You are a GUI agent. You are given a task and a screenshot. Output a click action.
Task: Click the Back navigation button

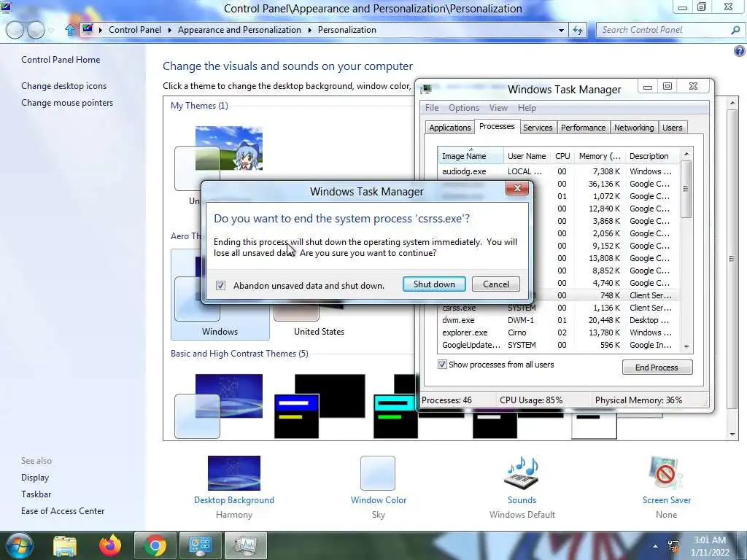pos(15,30)
